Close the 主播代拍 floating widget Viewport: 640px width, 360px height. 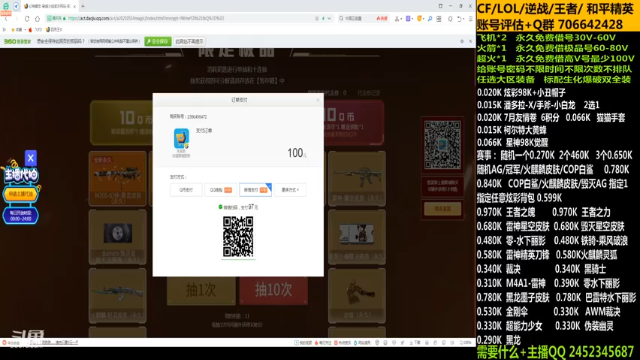point(31,158)
